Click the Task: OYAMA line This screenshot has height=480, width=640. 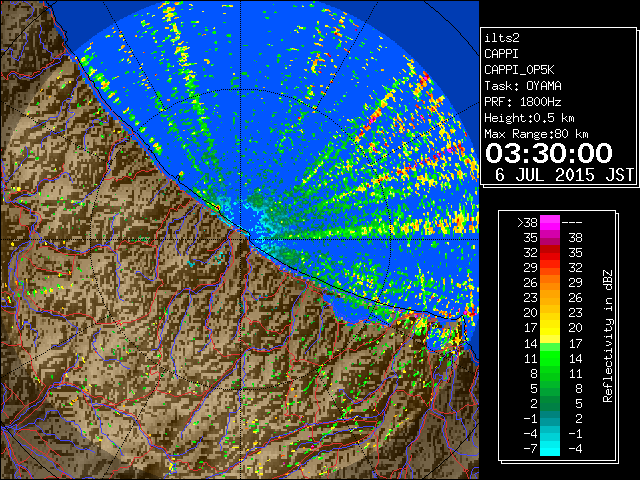pyautogui.click(x=523, y=86)
